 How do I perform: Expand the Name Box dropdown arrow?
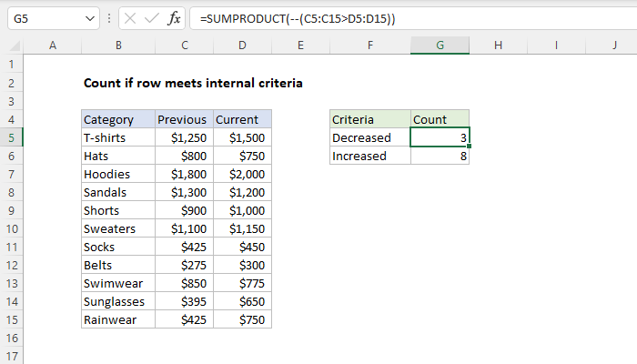coord(88,18)
